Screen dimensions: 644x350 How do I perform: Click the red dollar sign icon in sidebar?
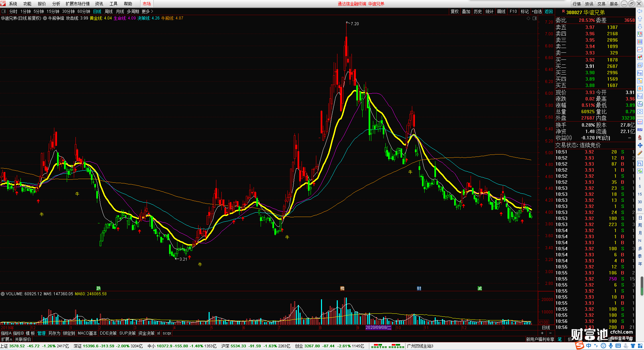click(x=640, y=137)
